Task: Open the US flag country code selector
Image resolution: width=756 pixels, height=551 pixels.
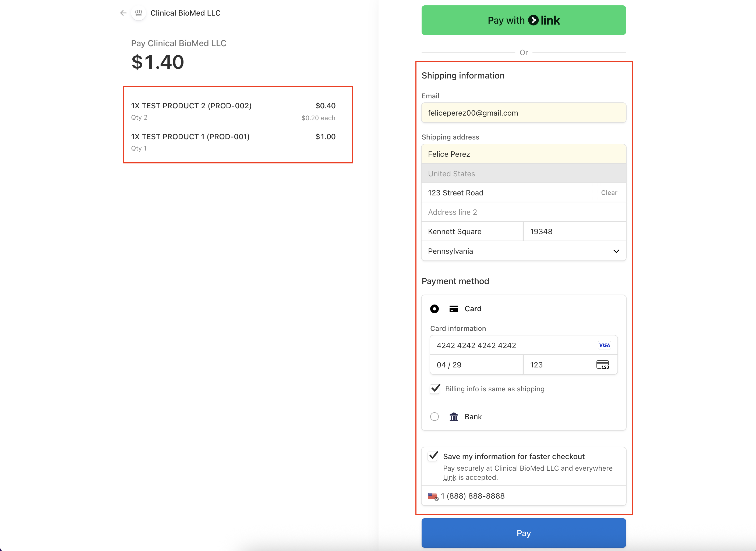Action: point(433,496)
